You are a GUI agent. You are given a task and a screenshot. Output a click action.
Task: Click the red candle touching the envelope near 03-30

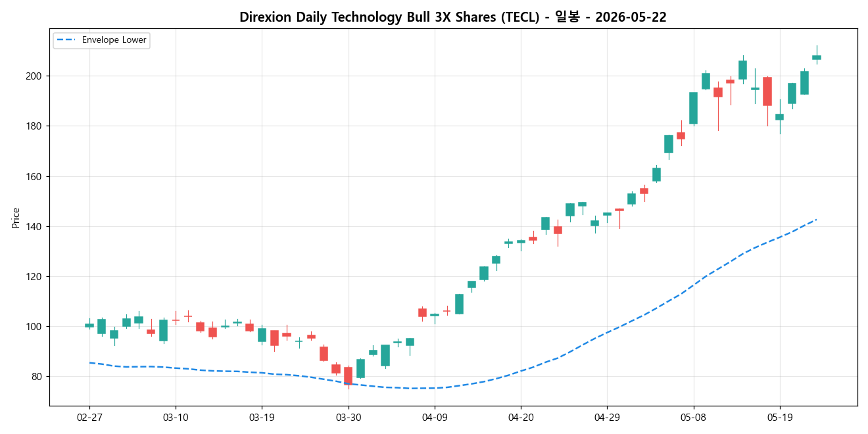coord(349,376)
